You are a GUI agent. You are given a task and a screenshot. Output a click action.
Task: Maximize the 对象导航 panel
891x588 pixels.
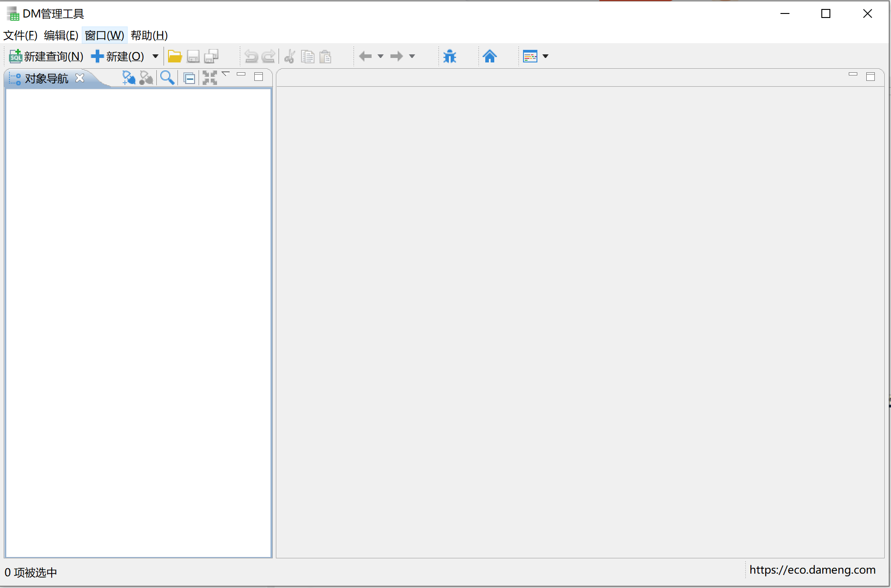pos(258,77)
